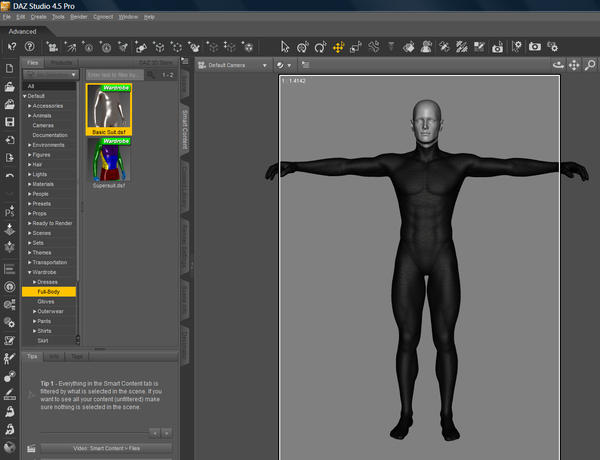
Task: Open the draw style sphere dropdown
Action: [284, 65]
